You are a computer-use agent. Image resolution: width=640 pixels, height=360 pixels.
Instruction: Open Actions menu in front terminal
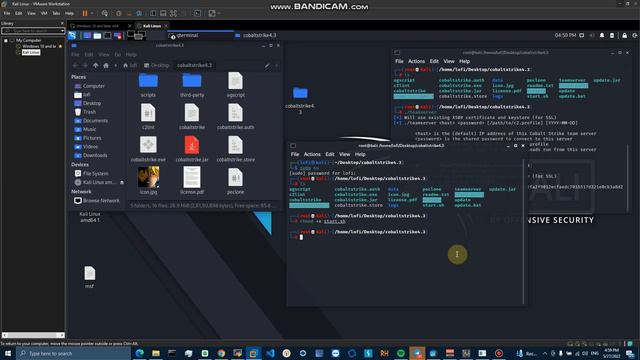[312, 154]
